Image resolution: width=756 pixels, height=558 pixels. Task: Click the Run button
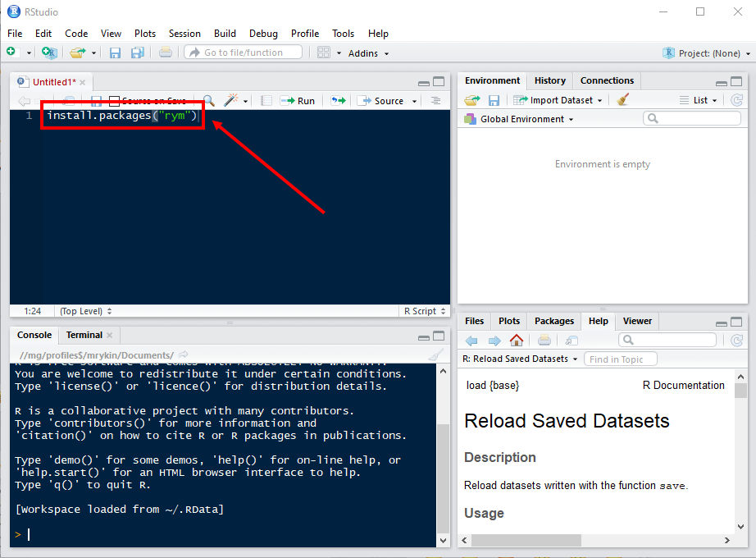298,101
